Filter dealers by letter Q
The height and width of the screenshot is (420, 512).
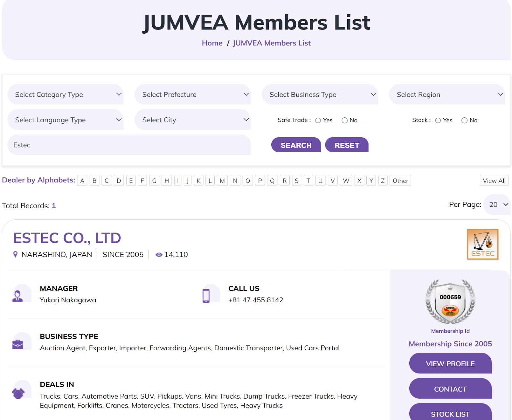272,180
